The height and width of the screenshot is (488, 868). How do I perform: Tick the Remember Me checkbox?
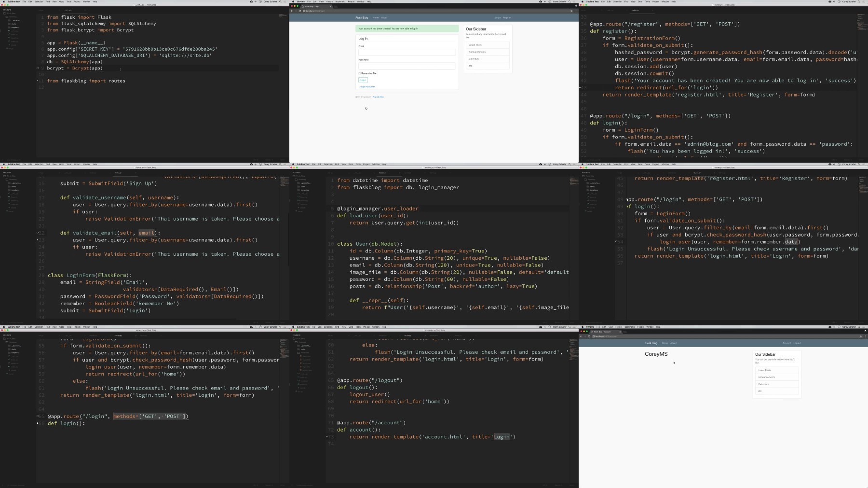click(x=359, y=73)
